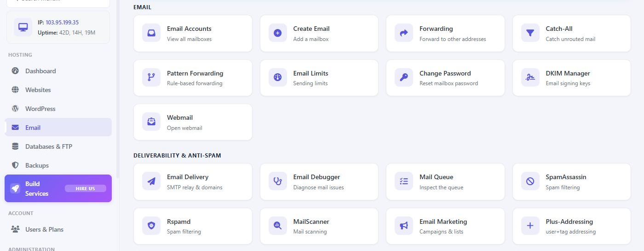Click the Databases & FTP stack icon
644x251 pixels.
(x=15, y=146)
